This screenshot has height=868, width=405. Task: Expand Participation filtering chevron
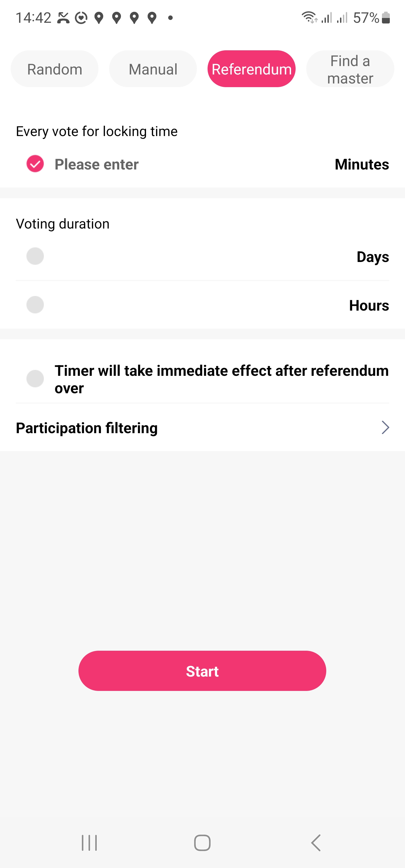[x=385, y=428]
